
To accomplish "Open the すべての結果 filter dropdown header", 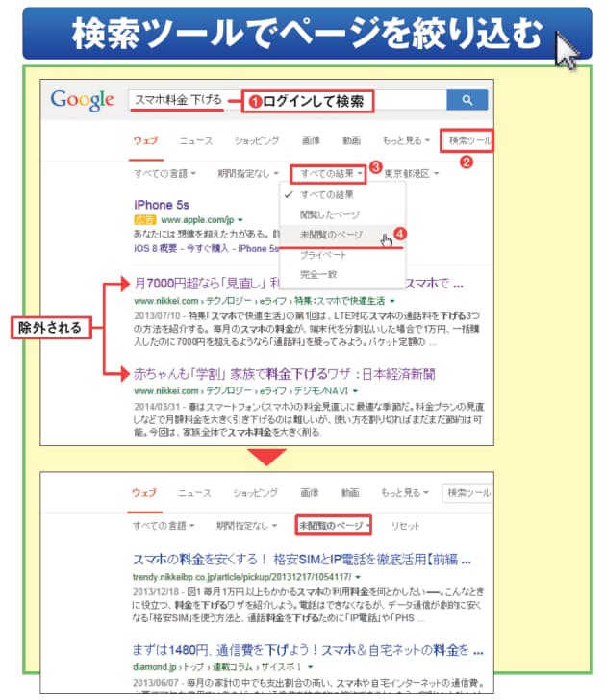I will coord(329,174).
